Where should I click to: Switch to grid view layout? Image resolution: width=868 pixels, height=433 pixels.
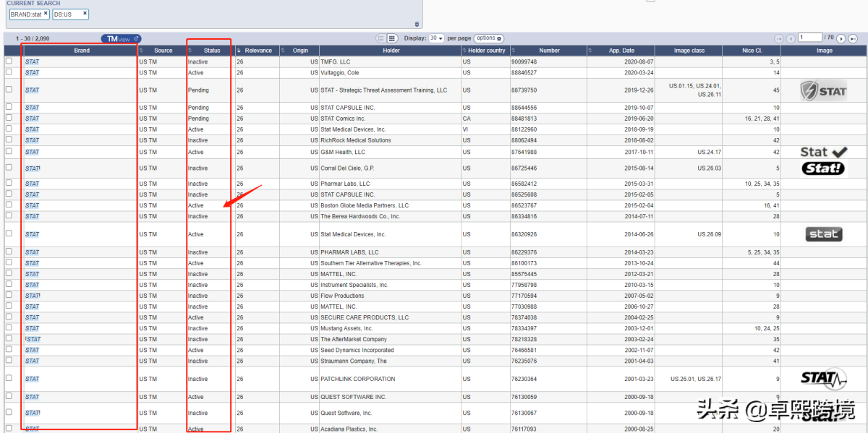pyautogui.click(x=392, y=38)
